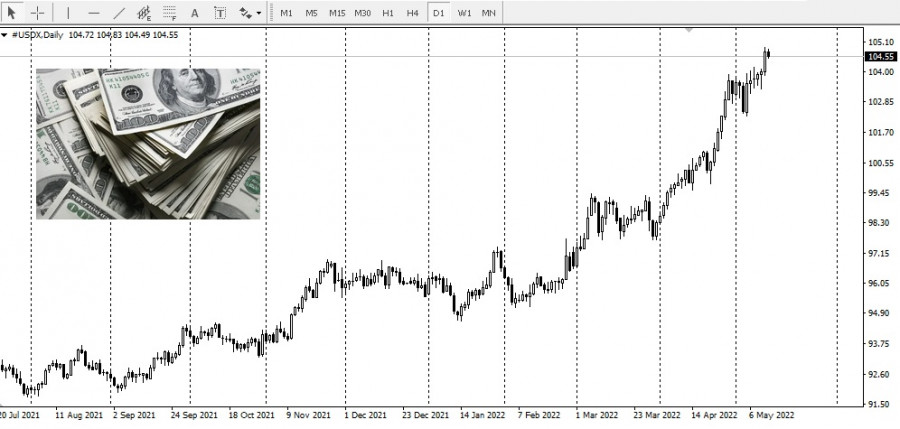Click the Text Label tool icon
Screen dimensions: 900x429
pos(220,13)
